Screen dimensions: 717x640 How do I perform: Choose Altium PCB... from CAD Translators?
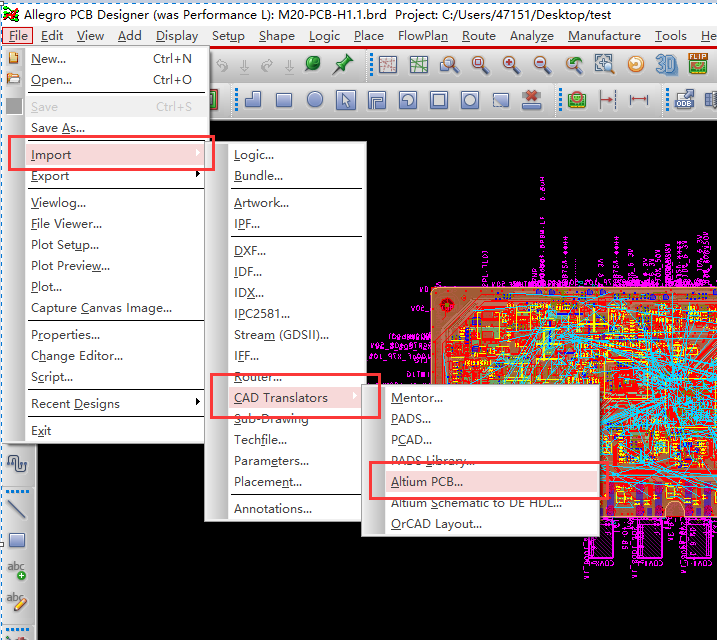pyautogui.click(x=492, y=482)
